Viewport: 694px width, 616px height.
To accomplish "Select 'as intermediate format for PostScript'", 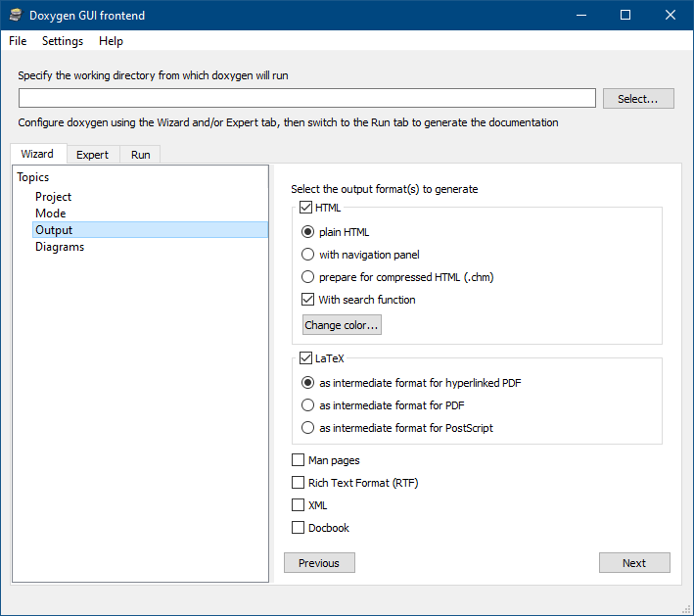I will point(308,428).
